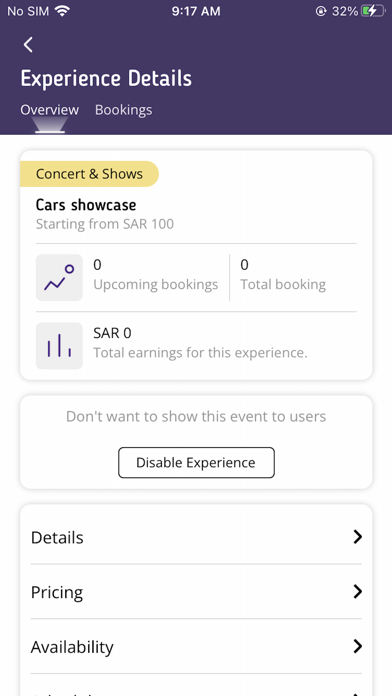Switch to the Overview tab
392x696 pixels.
[50, 110]
